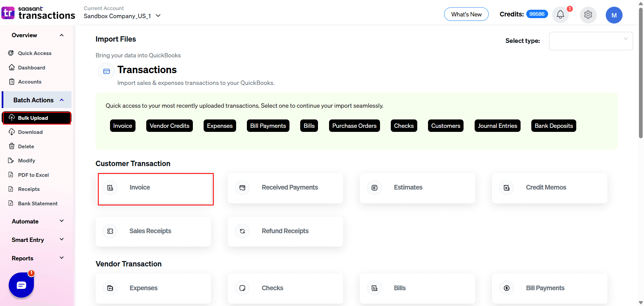Viewport: 644px width, 306px height.
Task: Click the Invoice card icon
Action: pos(110,188)
